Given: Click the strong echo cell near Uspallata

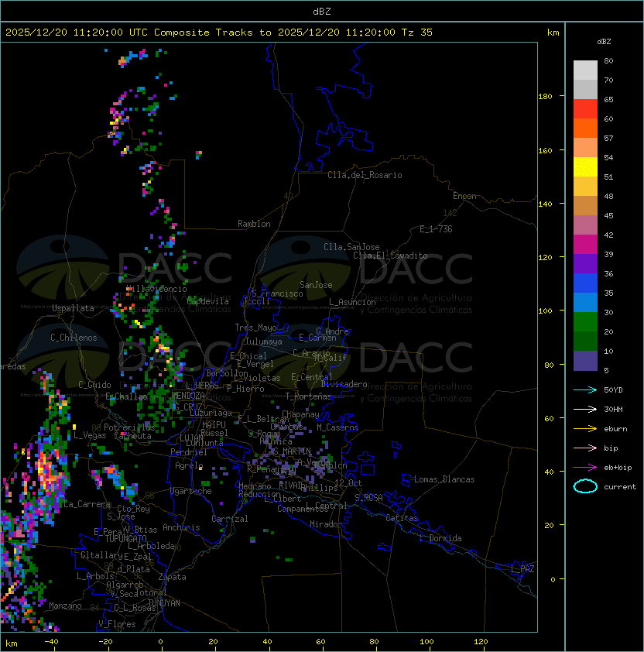Looking at the screenshot, I should click(123, 307).
